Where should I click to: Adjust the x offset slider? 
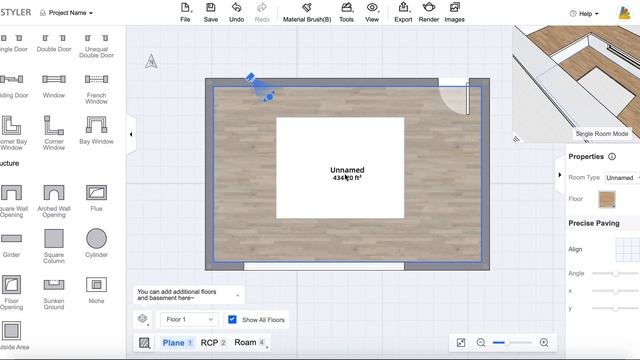pyautogui.click(x=616, y=291)
